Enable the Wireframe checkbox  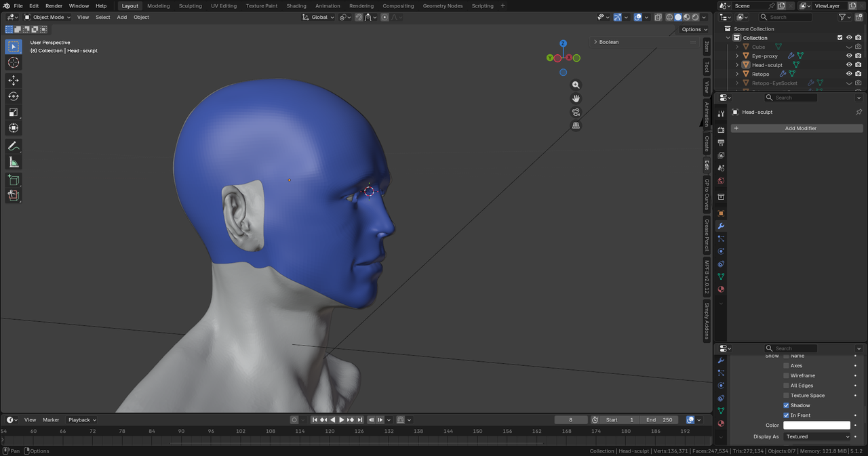(786, 375)
